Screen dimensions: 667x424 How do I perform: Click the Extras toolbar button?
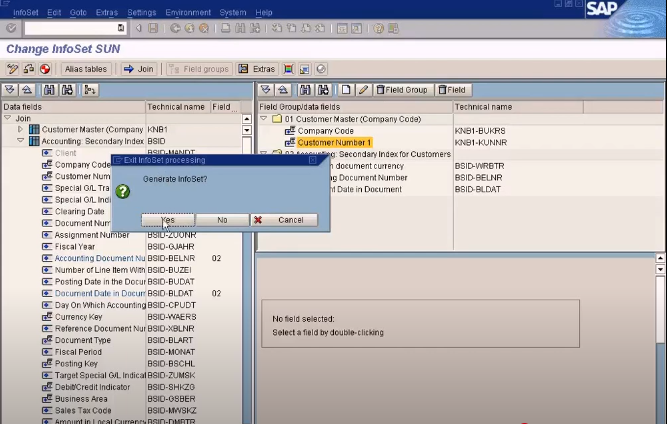tap(257, 69)
